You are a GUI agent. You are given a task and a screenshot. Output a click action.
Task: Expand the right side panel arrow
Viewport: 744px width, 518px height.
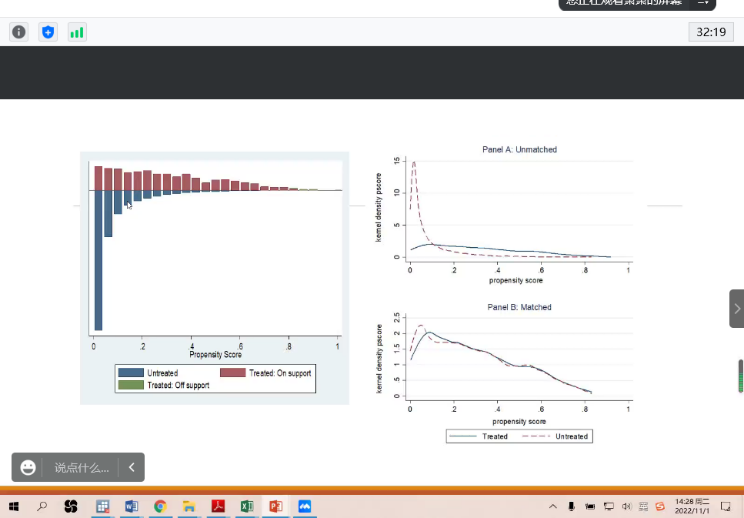[x=737, y=309]
